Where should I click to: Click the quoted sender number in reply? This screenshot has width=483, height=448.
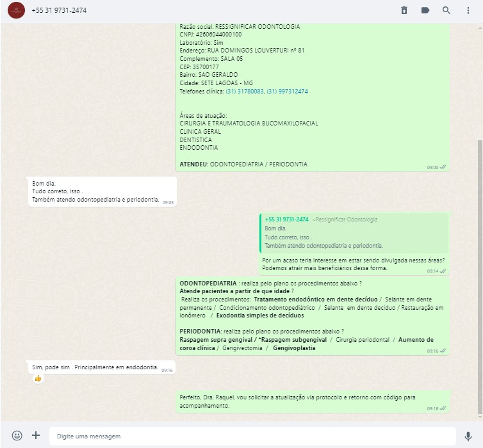tap(286, 220)
